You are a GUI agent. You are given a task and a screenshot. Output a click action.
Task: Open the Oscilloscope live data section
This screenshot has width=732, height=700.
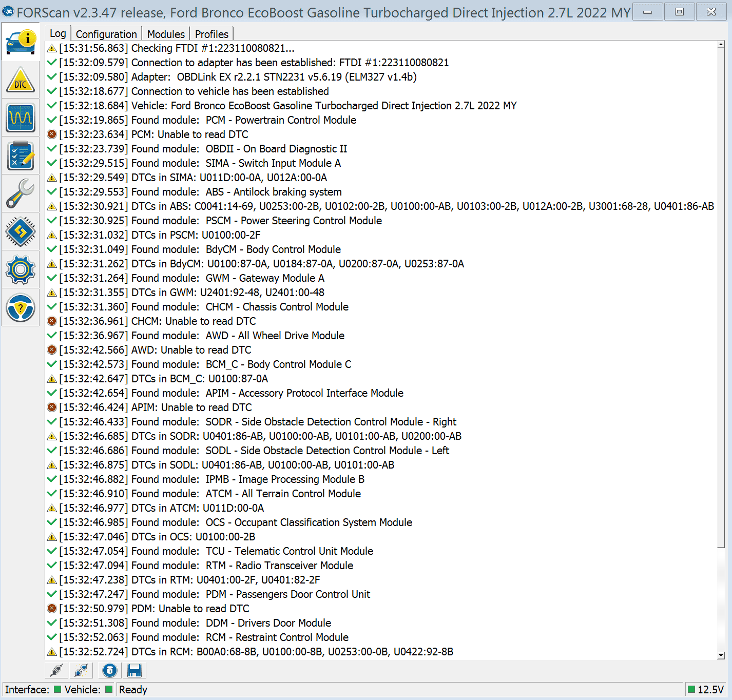click(21, 118)
